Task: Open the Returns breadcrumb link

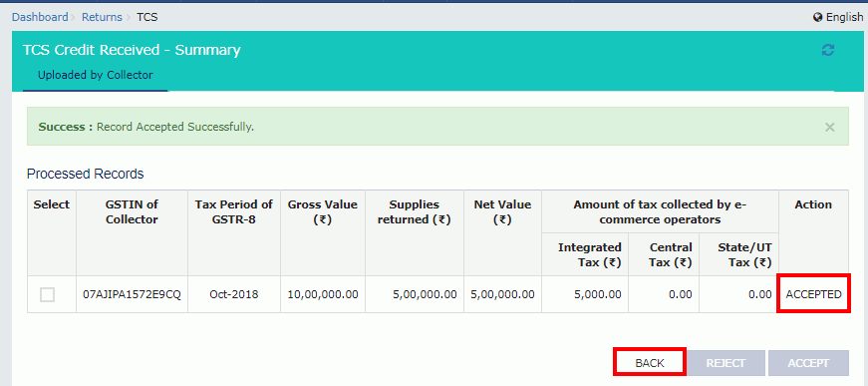Action: point(102,17)
